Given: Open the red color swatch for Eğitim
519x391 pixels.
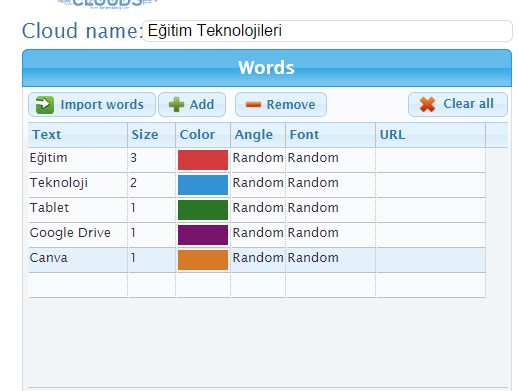Looking at the screenshot, I should (x=203, y=160).
